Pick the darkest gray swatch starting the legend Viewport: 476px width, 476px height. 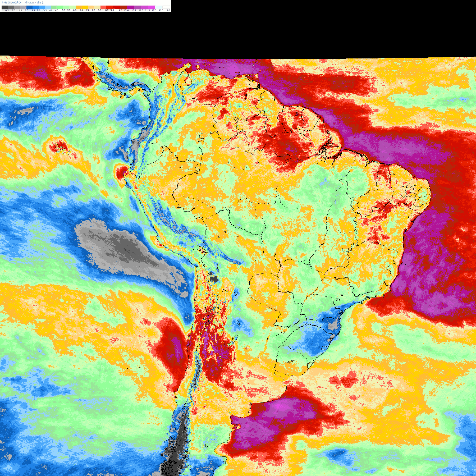click(4, 7)
